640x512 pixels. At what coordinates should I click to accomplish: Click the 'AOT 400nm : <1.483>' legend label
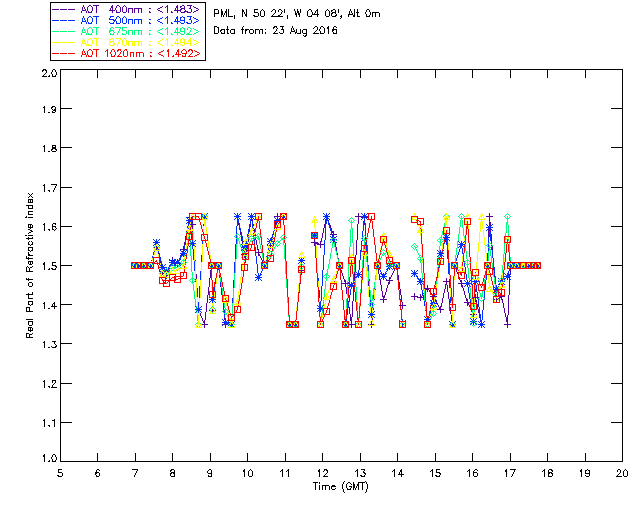coord(140,9)
